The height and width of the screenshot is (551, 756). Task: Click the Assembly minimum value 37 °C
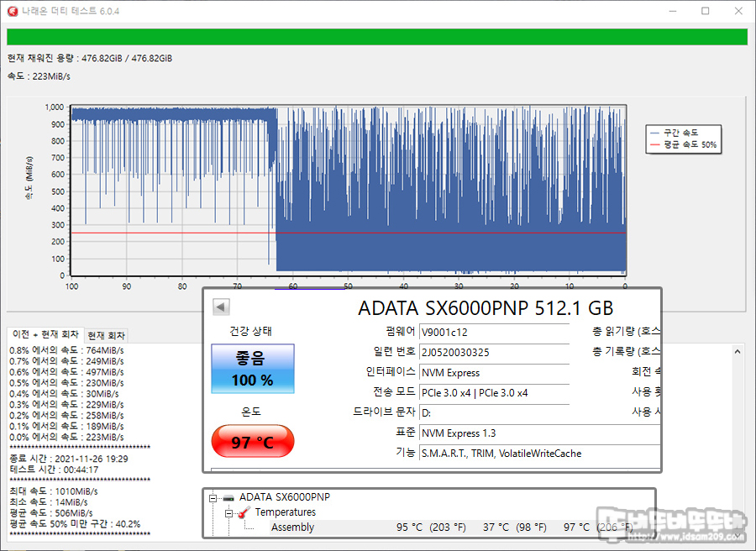click(514, 527)
